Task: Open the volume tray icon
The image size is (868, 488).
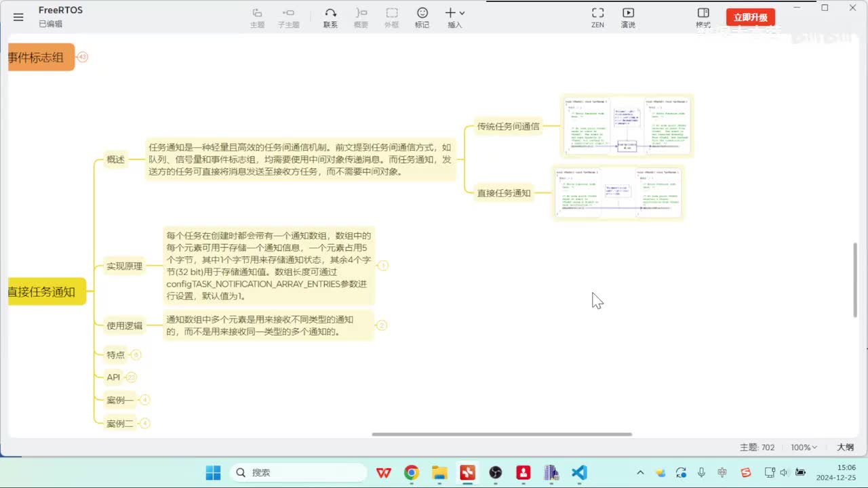Action: (785, 472)
